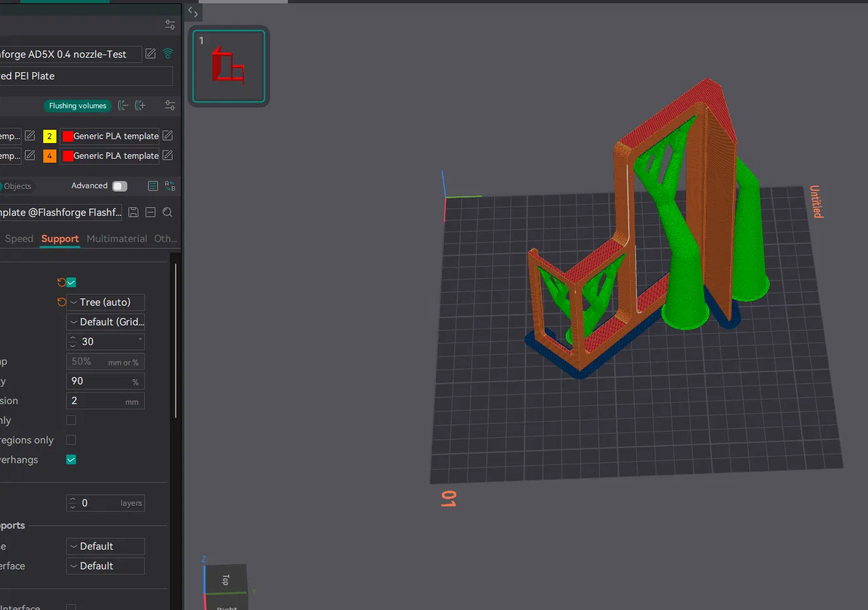Tick the unchecked box above regions only
Viewport: 868px width, 610px height.
[x=71, y=420]
